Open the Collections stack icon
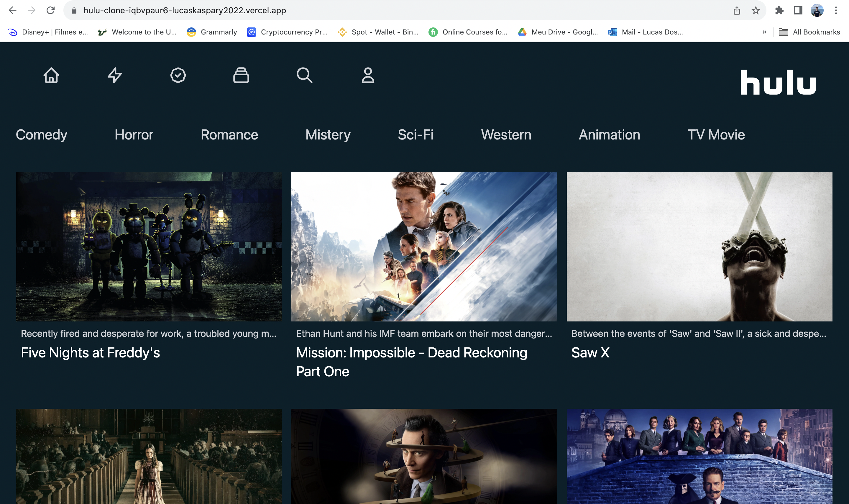The width and height of the screenshot is (849, 504). tap(241, 75)
